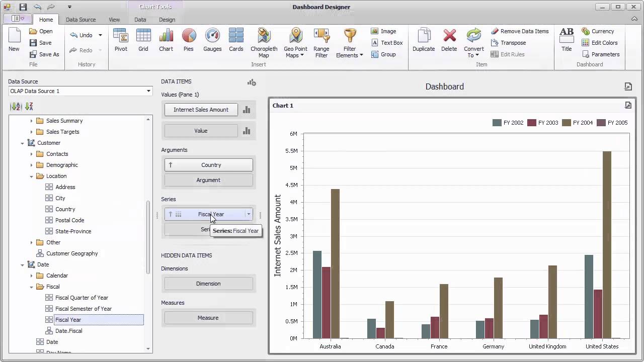The width and height of the screenshot is (644, 362).
Task: Collapse the Location folder
Action: point(31,176)
